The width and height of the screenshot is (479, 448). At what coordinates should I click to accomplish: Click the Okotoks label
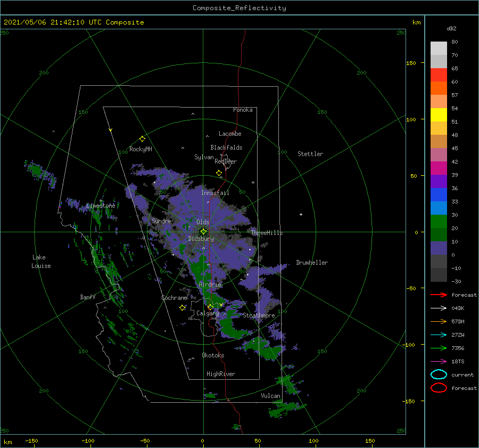213,355
